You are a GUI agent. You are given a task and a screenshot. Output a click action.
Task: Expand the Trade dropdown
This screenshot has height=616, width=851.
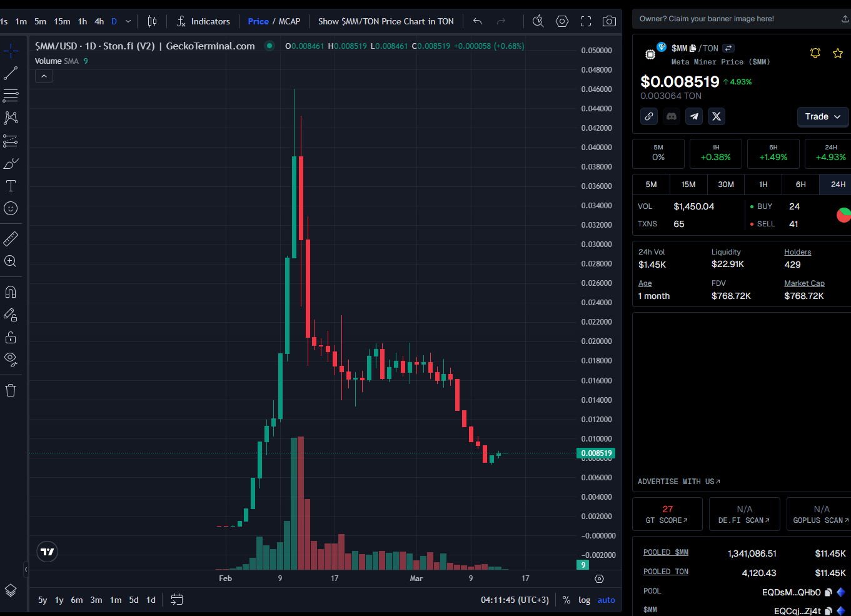[x=823, y=116]
